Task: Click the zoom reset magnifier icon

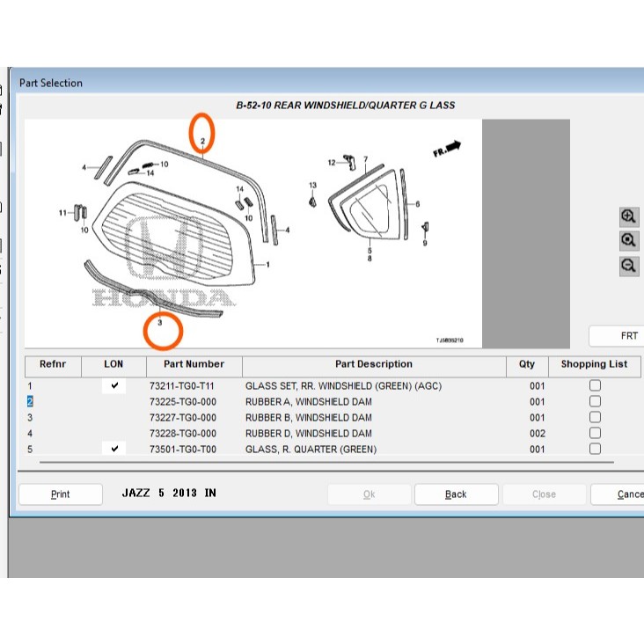Action: (x=629, y=240)
